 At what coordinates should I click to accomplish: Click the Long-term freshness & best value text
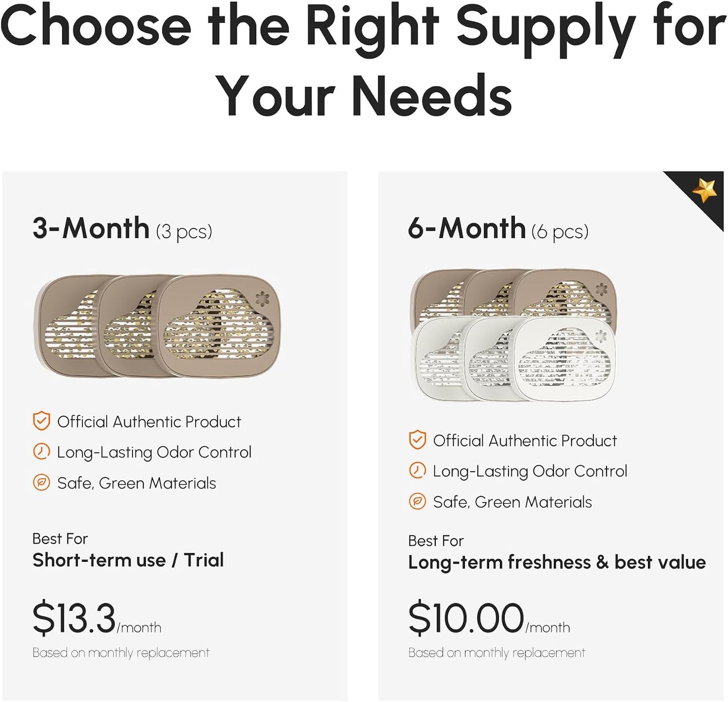point(557,563)
